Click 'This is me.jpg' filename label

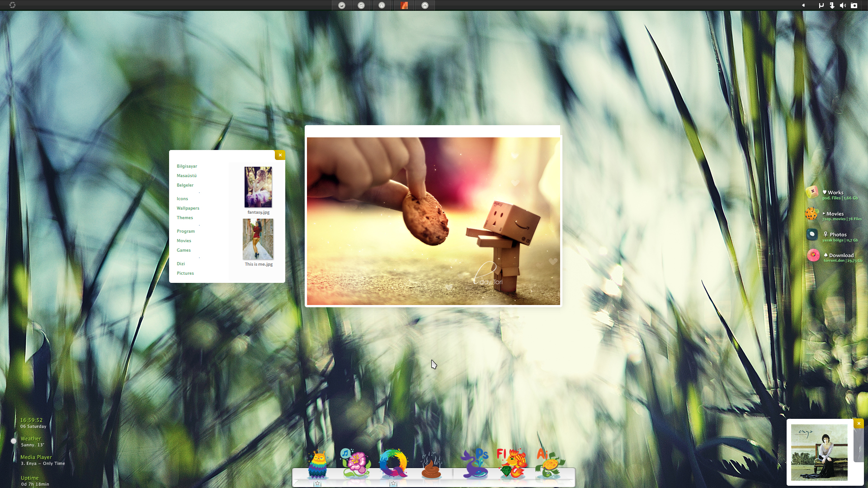(259, 264)
